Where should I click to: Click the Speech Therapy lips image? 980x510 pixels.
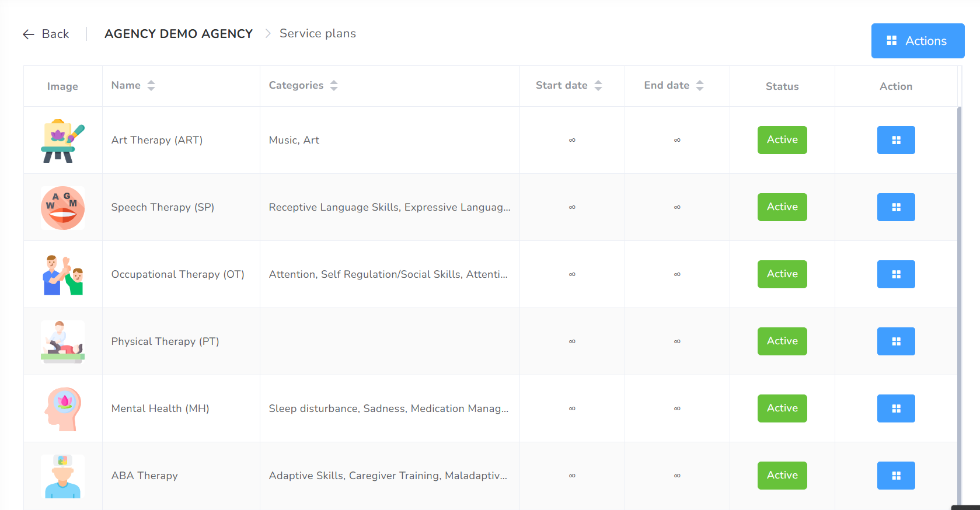point(62,208)
